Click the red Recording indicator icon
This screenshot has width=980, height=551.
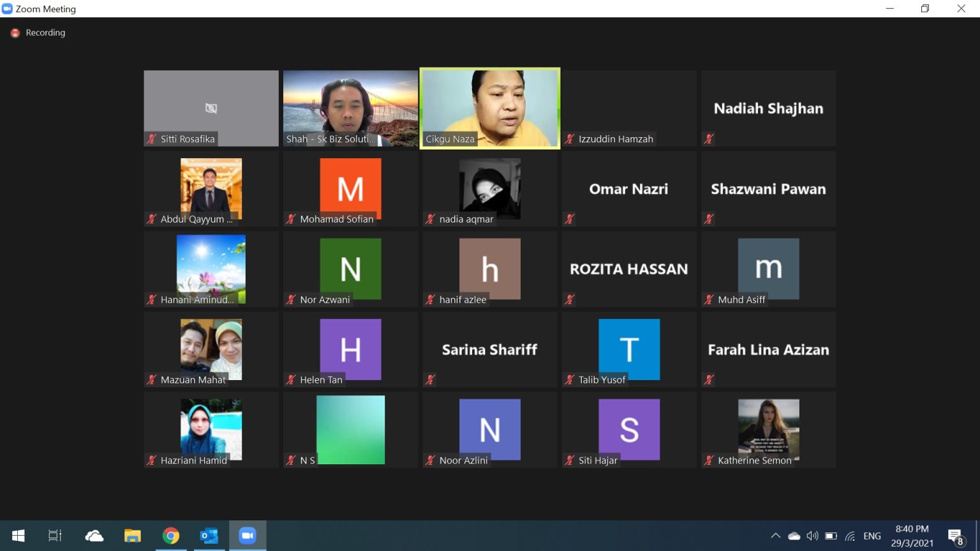point(15,33)
